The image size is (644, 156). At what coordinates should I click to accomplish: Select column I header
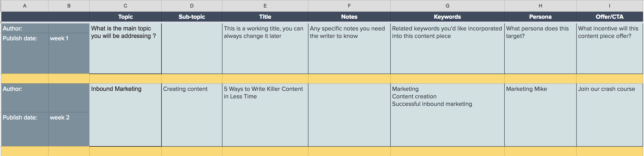click(x=609, y=5)
